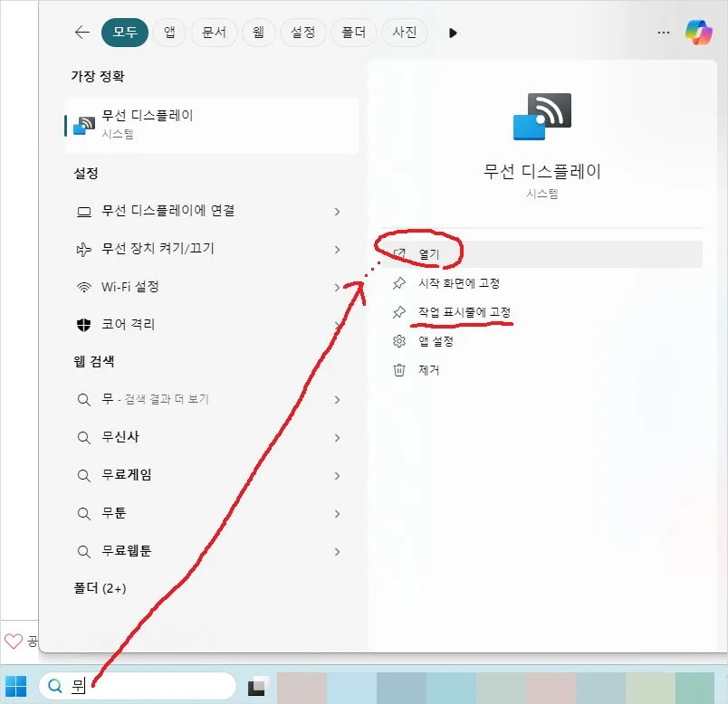
Task: Click 열기 to open the app
Action: (x=429, y=254)
